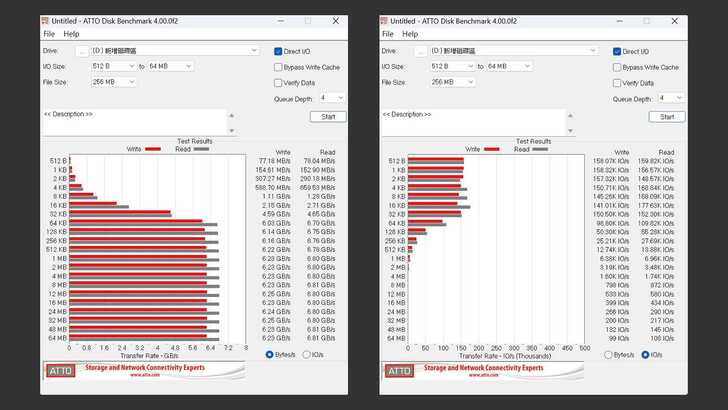728x410 pixels.
Task: Open Help menu in left ATTO window
Action: click(x=71, y=34)
